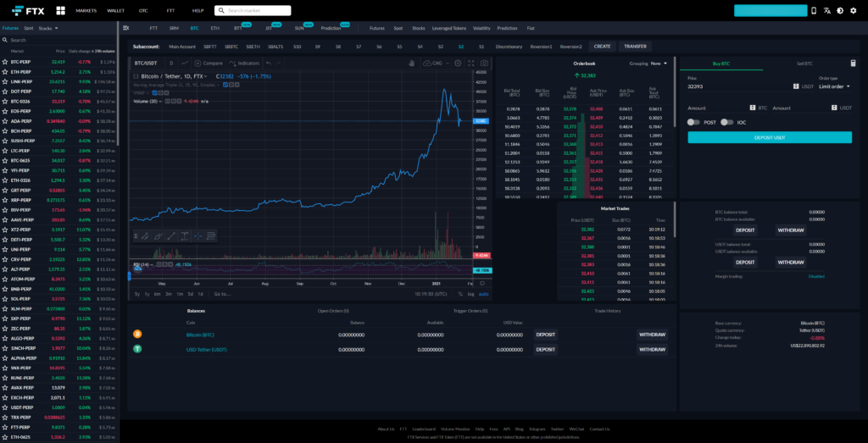Click the CREATE subaccount button
This screenshot has width=868, height=443.
coord(602,47)
